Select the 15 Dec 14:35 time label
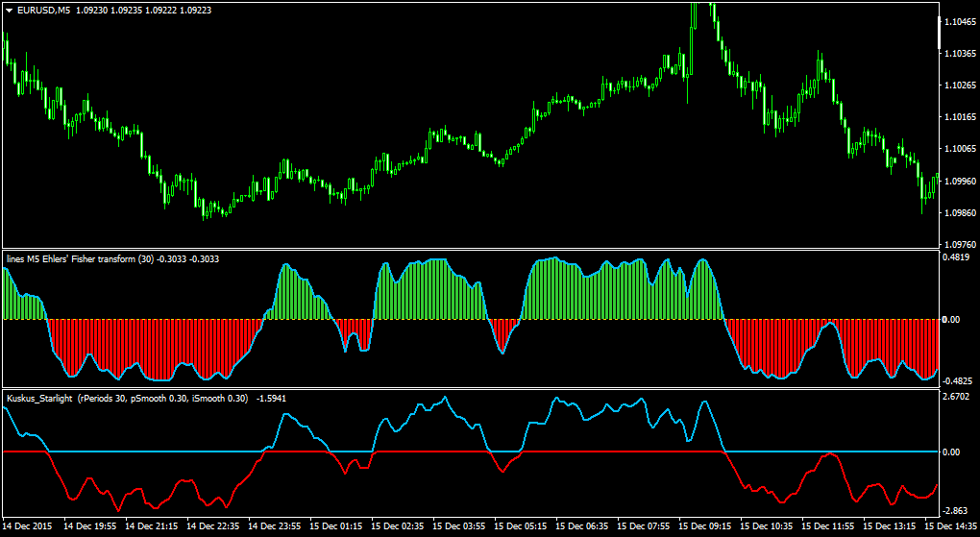The image size is (980, 537). tap(950, 527)
